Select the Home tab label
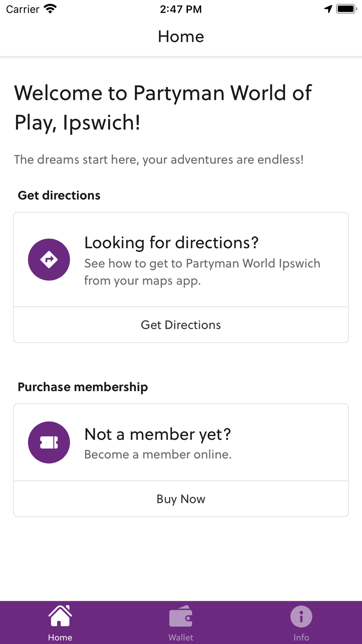Viewport: 362px width, 644px height. coord(60,637)
